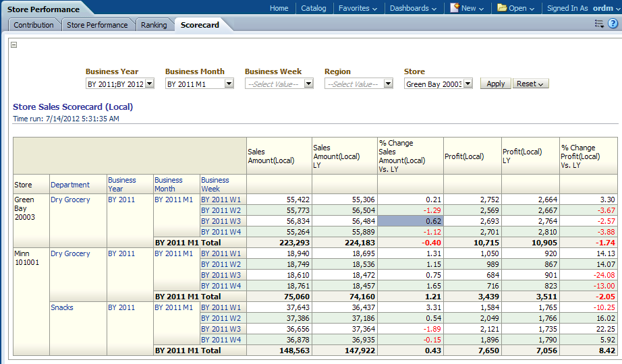This screenshot has width=622, height=364.
Task: Go to the Ranking tab
Action: pos(154,25)
